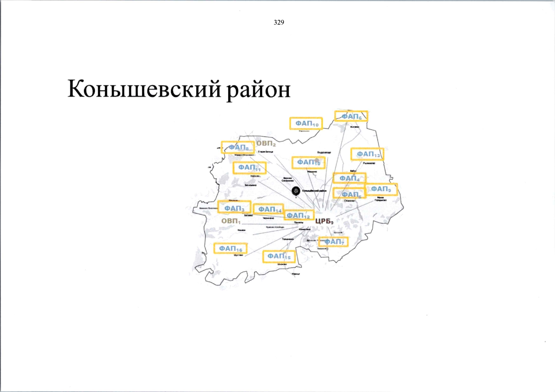Select the ФАП12 marker box

[x=299, y=216]
